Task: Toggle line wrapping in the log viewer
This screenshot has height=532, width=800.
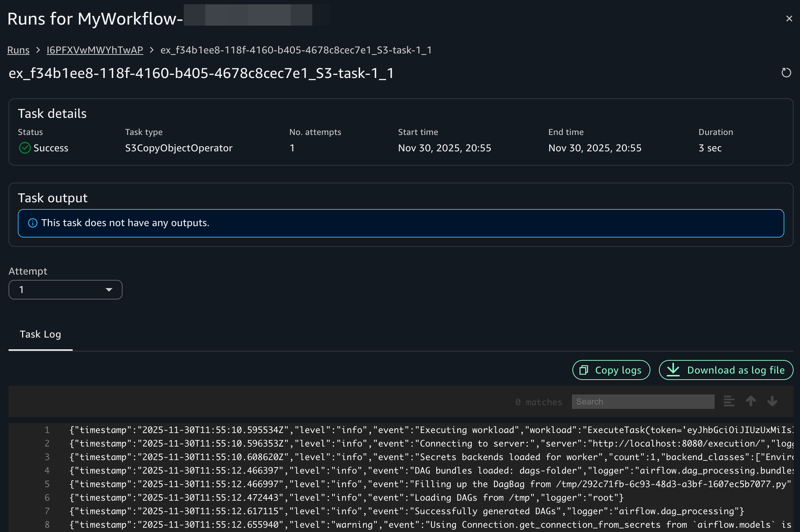Action: coord(729,401)
